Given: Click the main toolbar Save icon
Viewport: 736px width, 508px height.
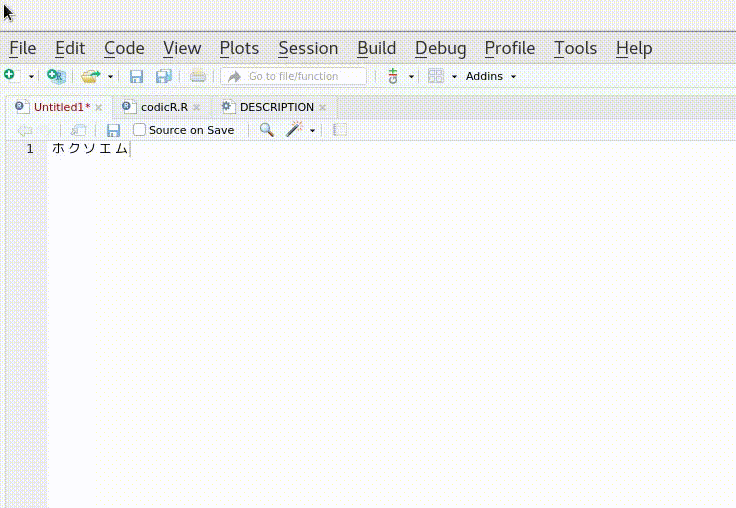Looking at the screenshot, I should pyautogui.click(x=136, y=76).
